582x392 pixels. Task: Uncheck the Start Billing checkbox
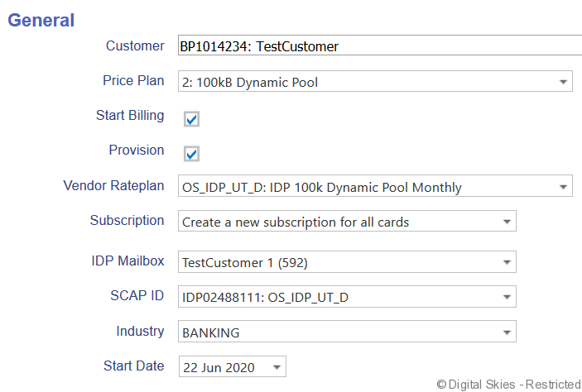(191, 119)
